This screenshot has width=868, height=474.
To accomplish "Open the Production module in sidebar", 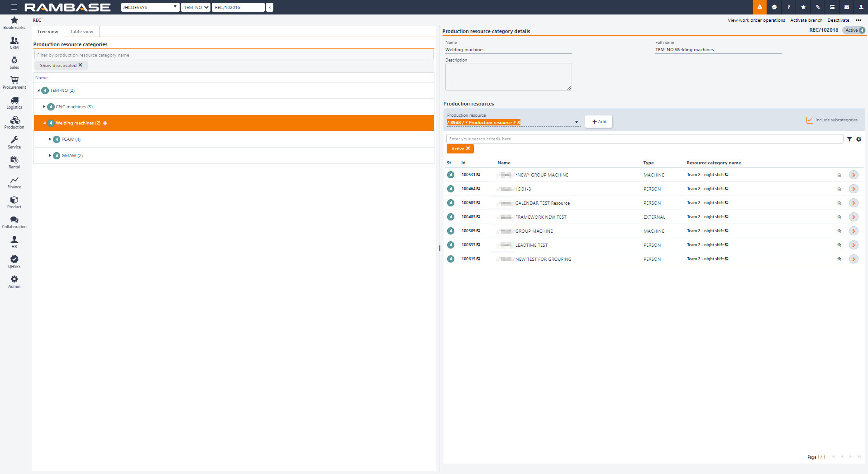I will coord(14,122).
